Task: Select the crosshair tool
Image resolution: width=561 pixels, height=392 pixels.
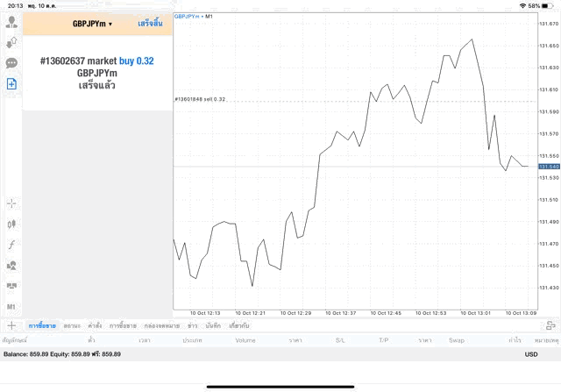Action: [x=12, y=203]
